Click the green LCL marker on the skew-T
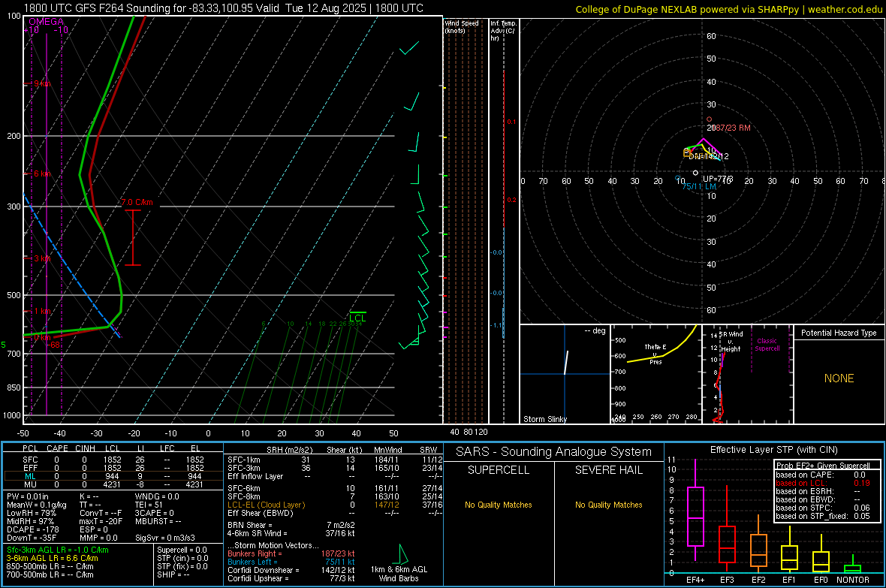Image resolution: width=886 pixels, height=588 pixels. pos(357,316)
